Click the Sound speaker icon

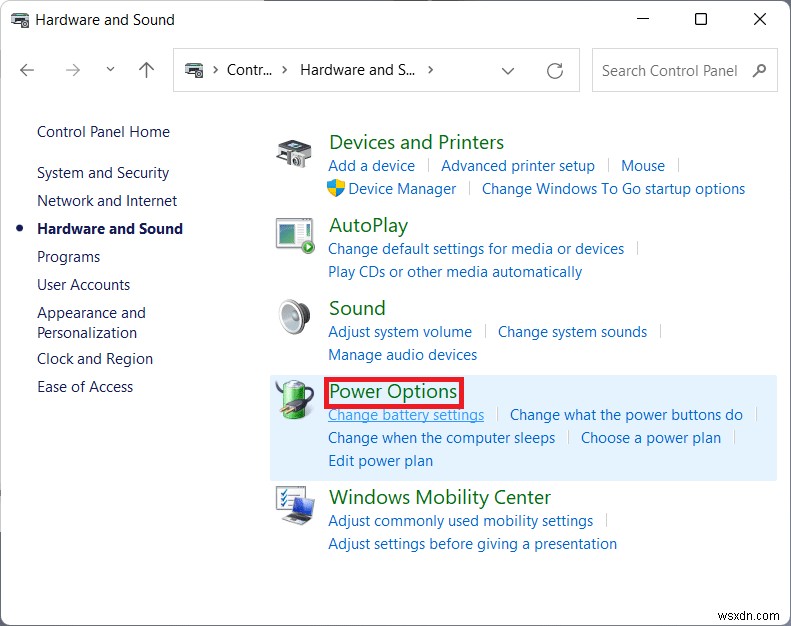pos(295,318)
